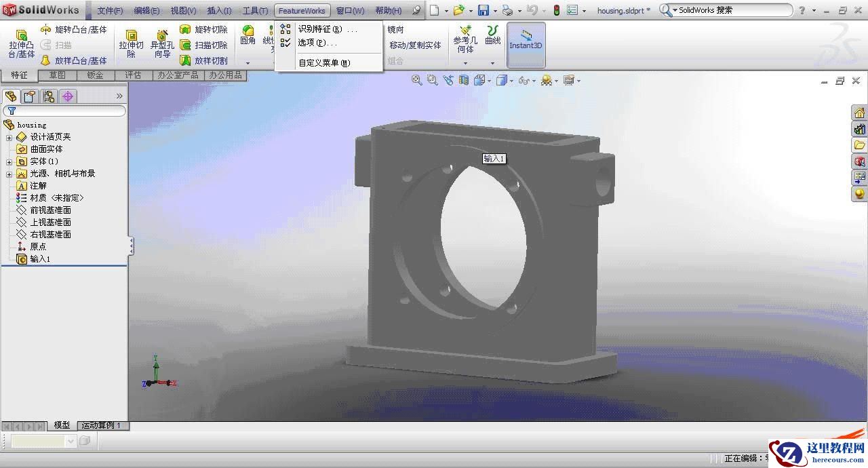Viewport: 868px width, 468px height.
Task: Open the PropertyManager tab icon
Action: point(30,96)
